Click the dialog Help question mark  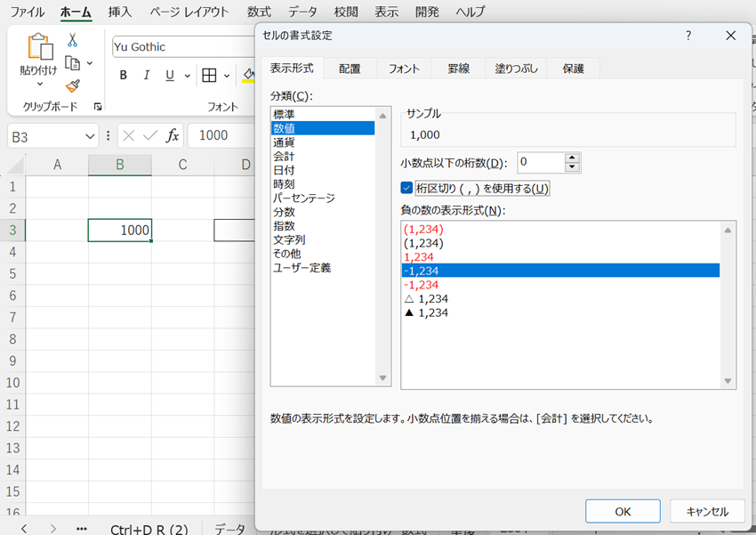[688, 36]
